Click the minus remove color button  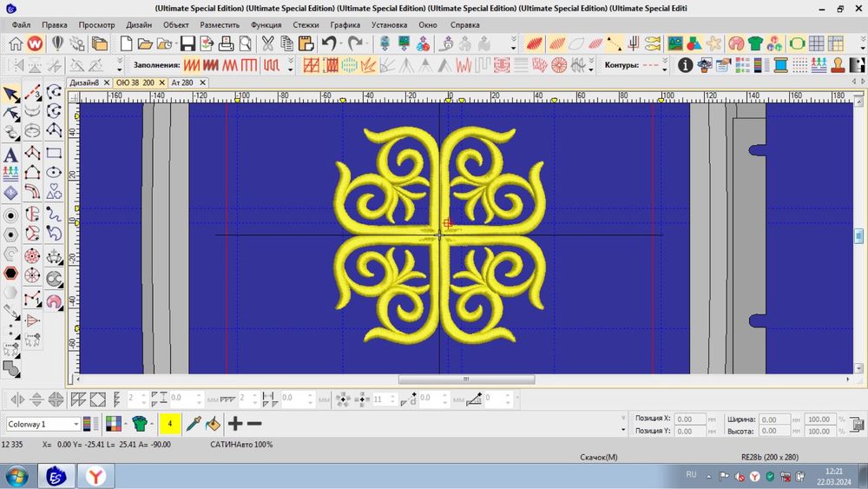point(254,424)
